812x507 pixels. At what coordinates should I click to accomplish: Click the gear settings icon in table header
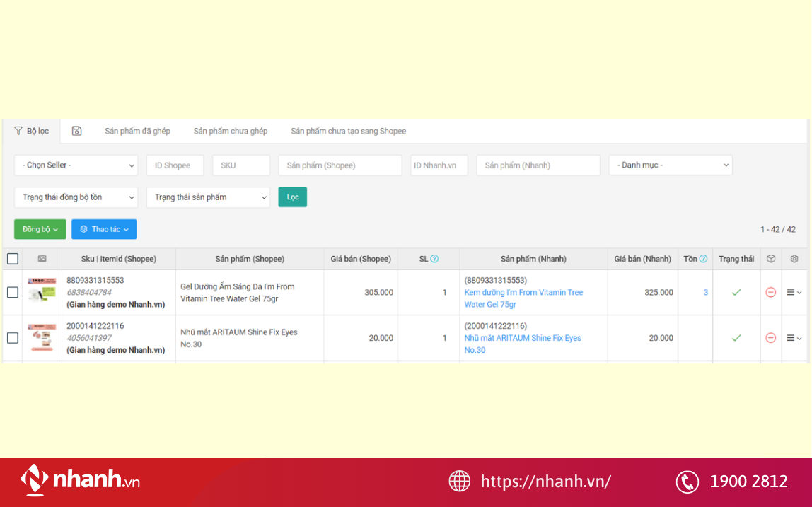coord(794,258)
